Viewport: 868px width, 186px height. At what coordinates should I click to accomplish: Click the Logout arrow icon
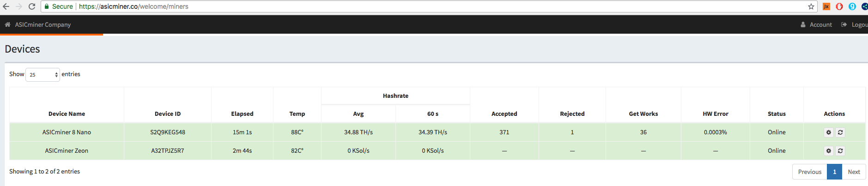pyautogui.click(x=844, y=24)
